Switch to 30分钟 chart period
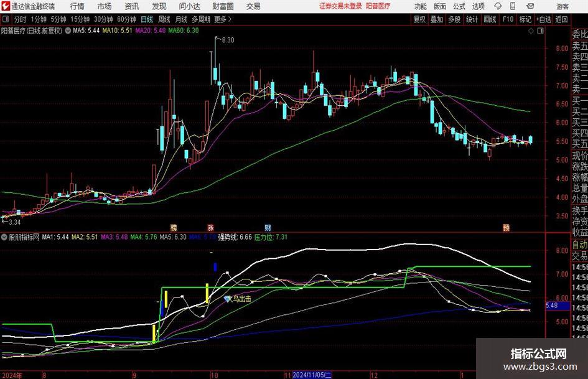Image resolution: width=588 pixels, height=379 pixels. (x=103, y=19)
